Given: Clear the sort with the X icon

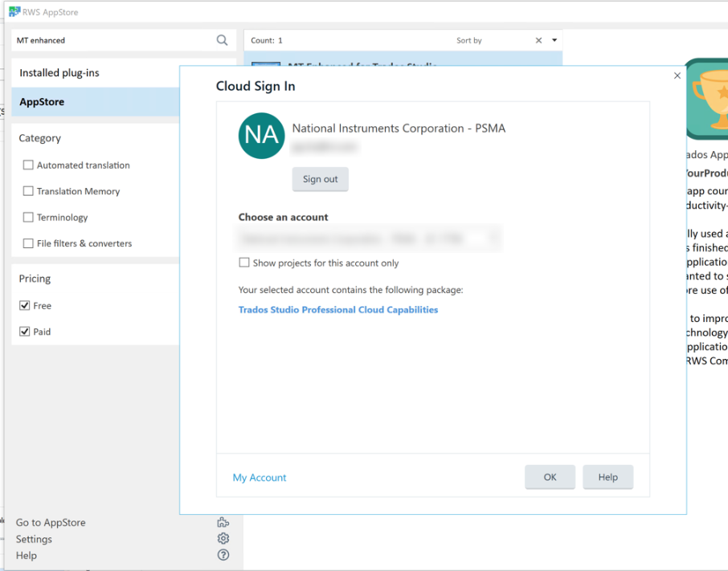Looking at the screenshot, I should [x=538, y=40].
